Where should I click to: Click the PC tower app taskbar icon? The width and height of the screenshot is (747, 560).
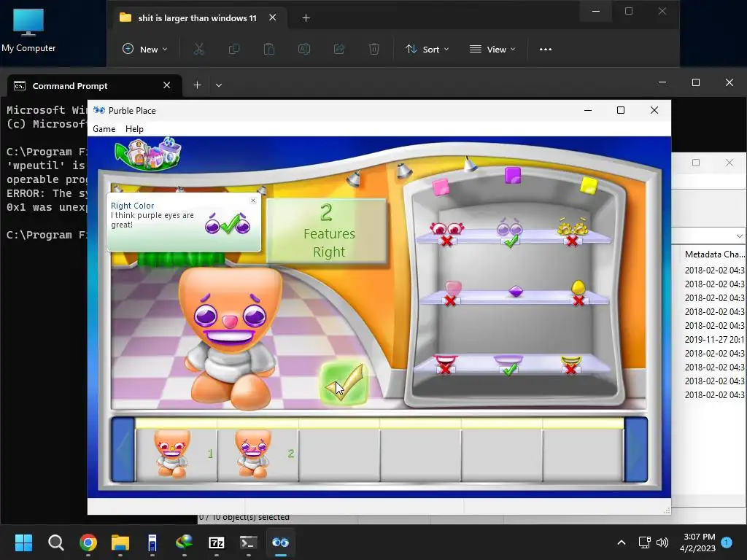[x=152, y=542]
